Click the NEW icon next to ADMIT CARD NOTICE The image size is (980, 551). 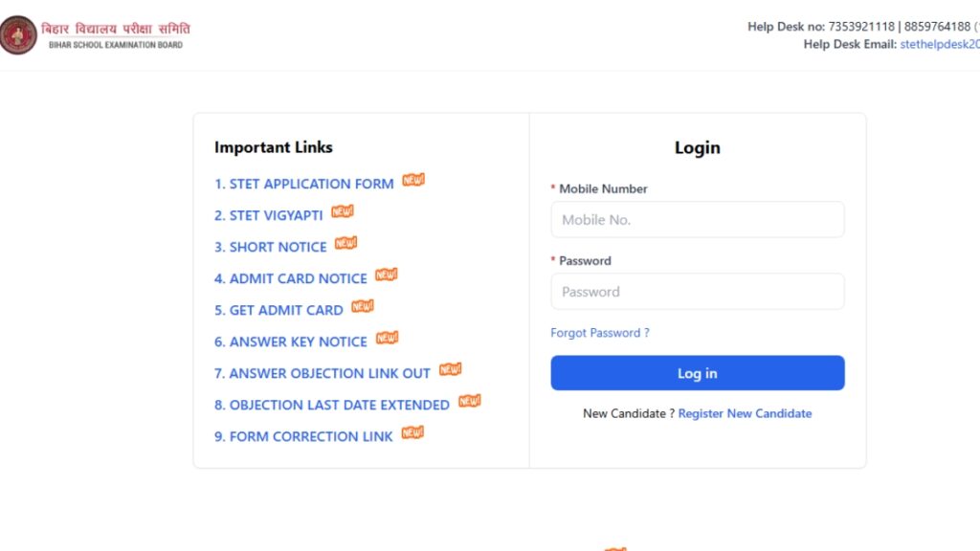coord(386,275)
